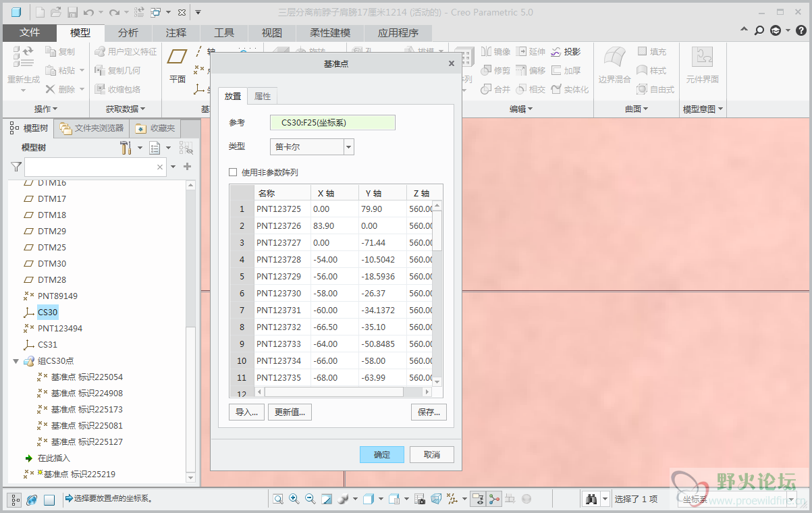Switch to the 注释 ribbon tab
This screenshot has width=812, height=513.
tap(176, 32)
